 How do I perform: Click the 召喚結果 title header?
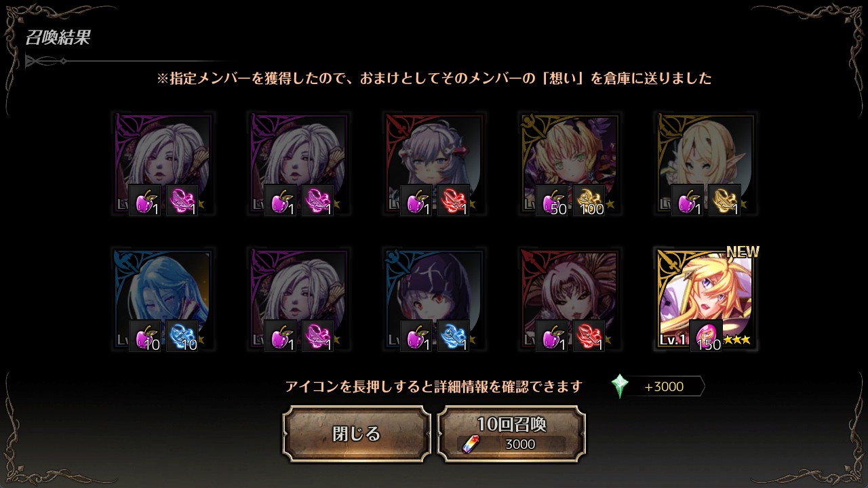(x=58, y=37)
